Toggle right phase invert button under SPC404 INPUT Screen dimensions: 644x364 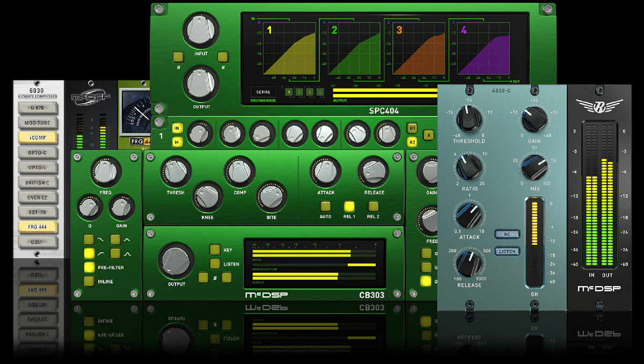[222, 57]
